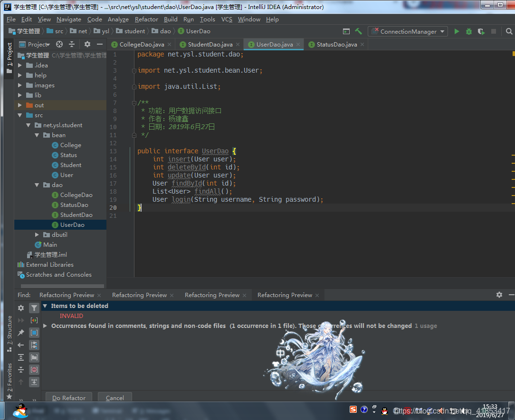The height and width of the screenshot is (420, 515).
Task: Open Find panel settings gear on right
Action: tap(499, 295)
